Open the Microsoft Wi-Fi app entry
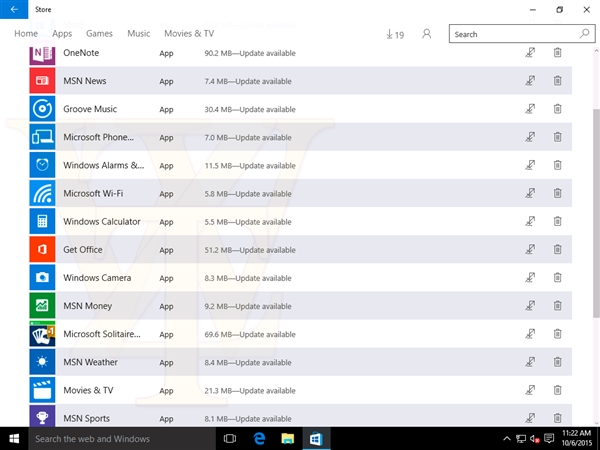Screen dimensions: 600x450 (x=93, y=193)
